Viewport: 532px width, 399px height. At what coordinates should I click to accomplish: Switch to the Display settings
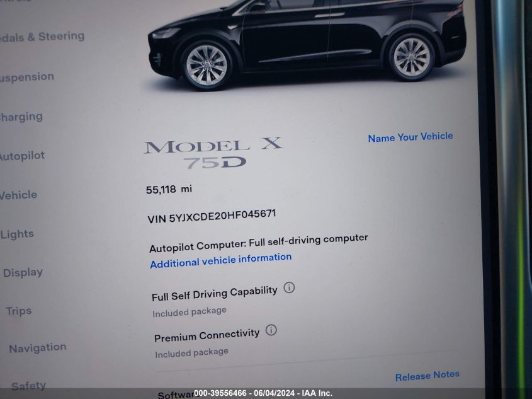coord(23,272)
